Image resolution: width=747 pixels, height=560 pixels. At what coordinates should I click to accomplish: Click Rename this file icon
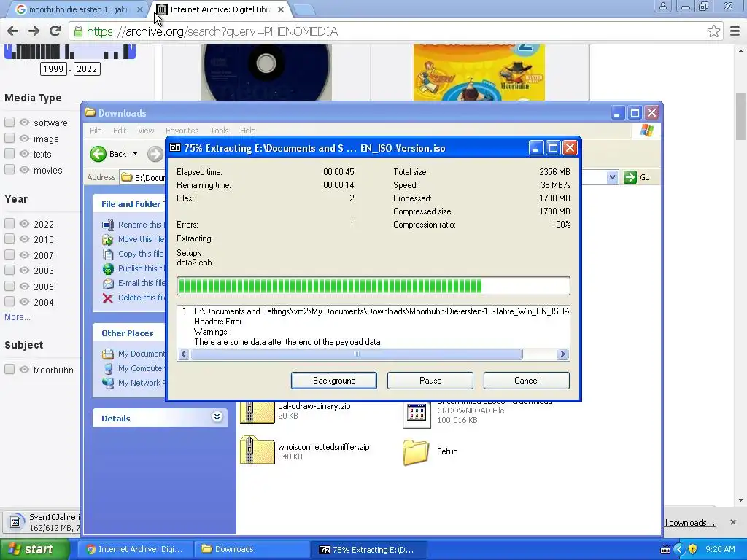coord(108,225)
